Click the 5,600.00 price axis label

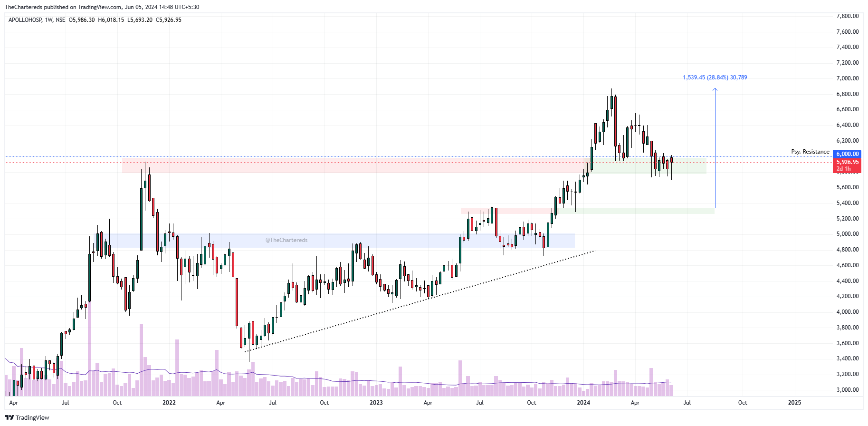848,187
